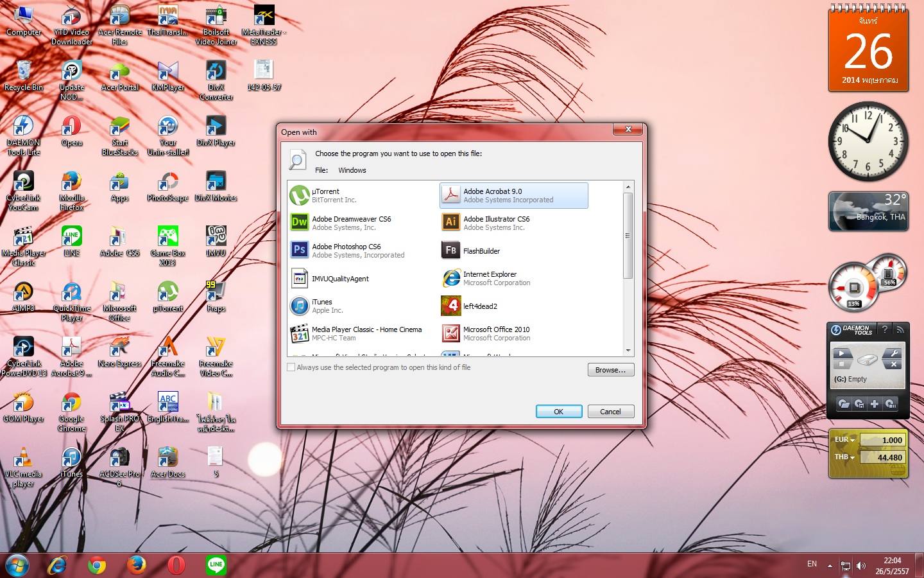Viewport: 924px width, 578px height.
Task: Click Cancel in the Open with dialog
Action: [x=610, y=412]
